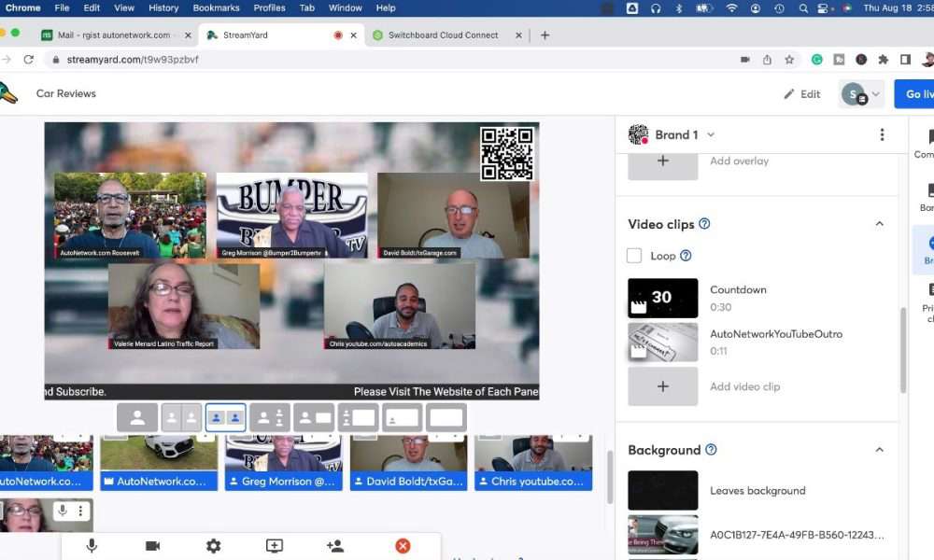Image resolution: width=934 pixels, height=560 pixels.
Task: Switch to the Switchboard Cloud Connect tab
Action: (x=443, y=35)
